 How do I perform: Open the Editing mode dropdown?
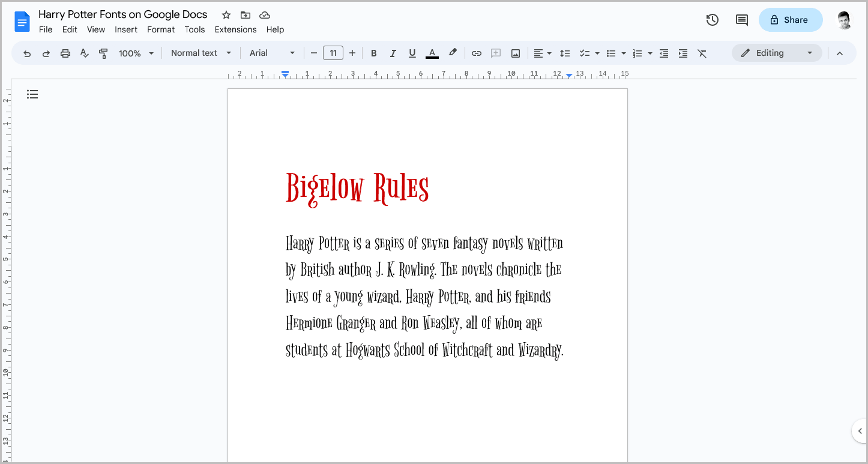[x=777, y=53]
